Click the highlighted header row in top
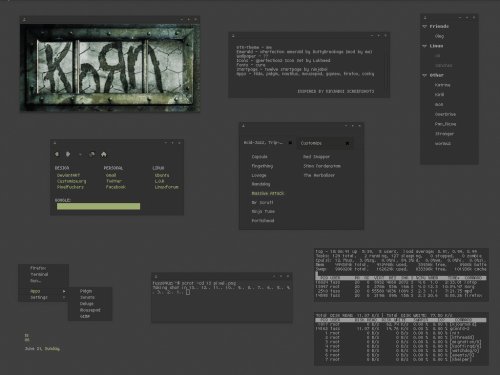Screen dimensions: 500x375 tap(401, 278)
